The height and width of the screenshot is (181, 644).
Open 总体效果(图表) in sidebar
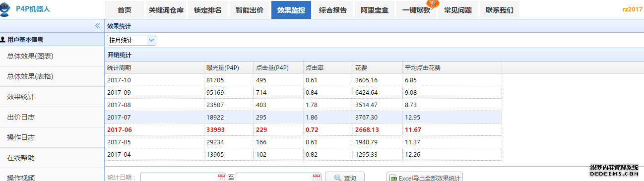(52, 56)
